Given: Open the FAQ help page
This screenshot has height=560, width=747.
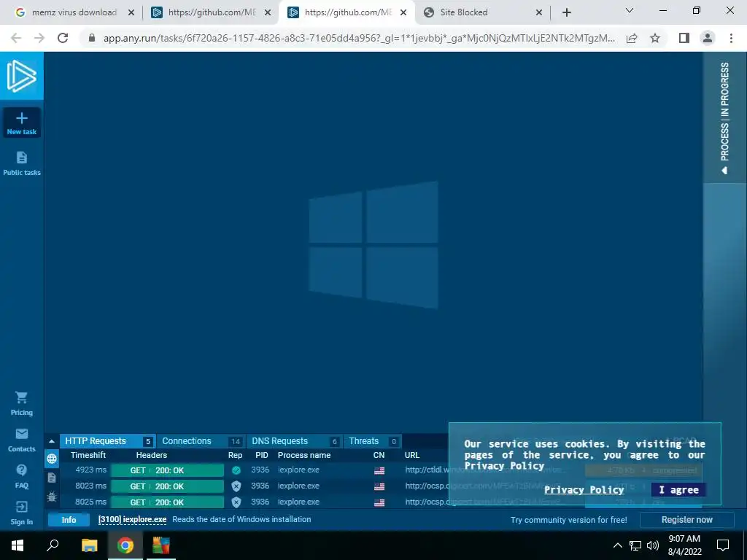Looking at the screenshot, I should (x=21, y=476).
